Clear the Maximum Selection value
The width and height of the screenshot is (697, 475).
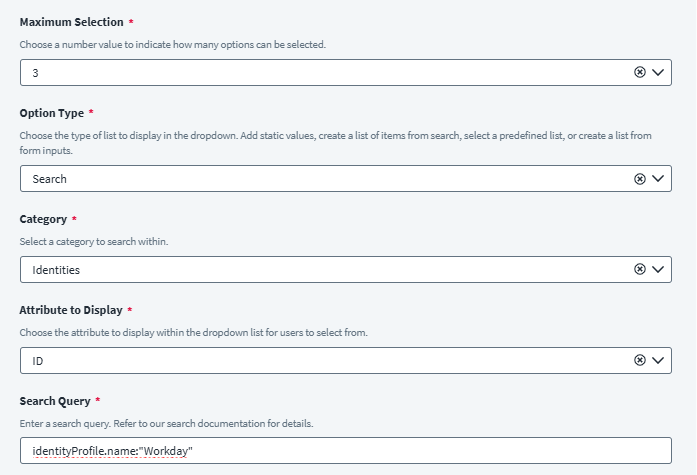point(640,73)
